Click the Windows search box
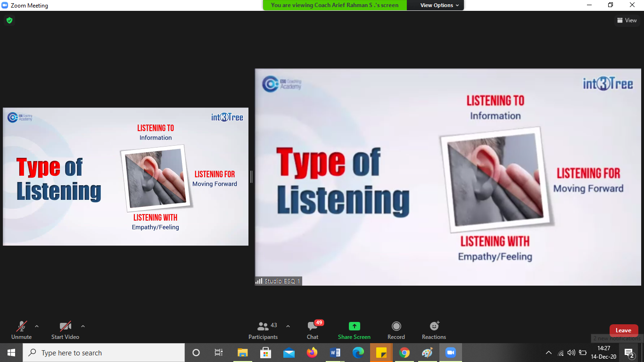The height and width of the screenshot is (362, 644). pyautogui.click(x=104, y=353)
